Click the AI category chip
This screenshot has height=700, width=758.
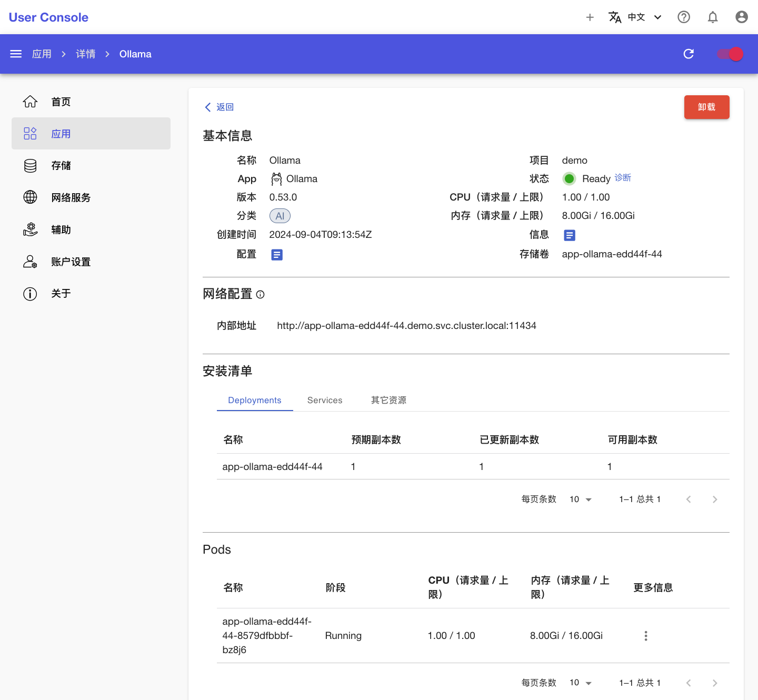(x=280, y=216)
